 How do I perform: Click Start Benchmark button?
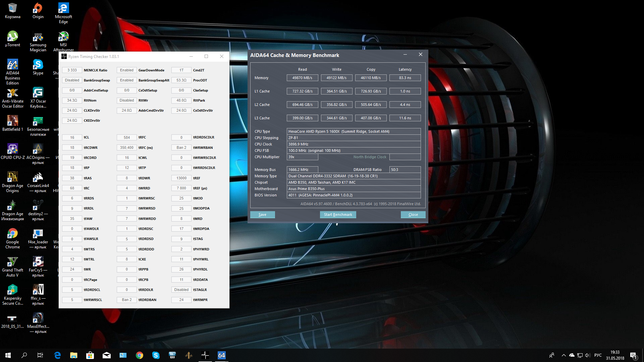[338, 215]
